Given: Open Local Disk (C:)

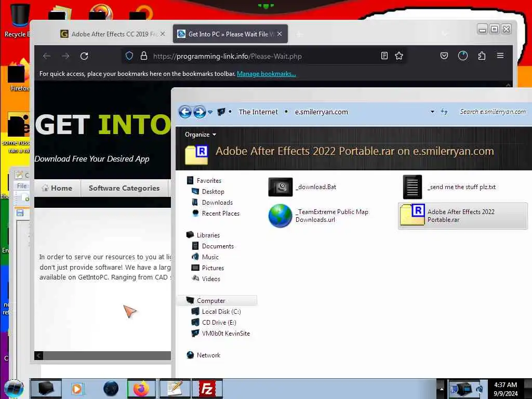Looking at the screenshot, I should 216,312.
